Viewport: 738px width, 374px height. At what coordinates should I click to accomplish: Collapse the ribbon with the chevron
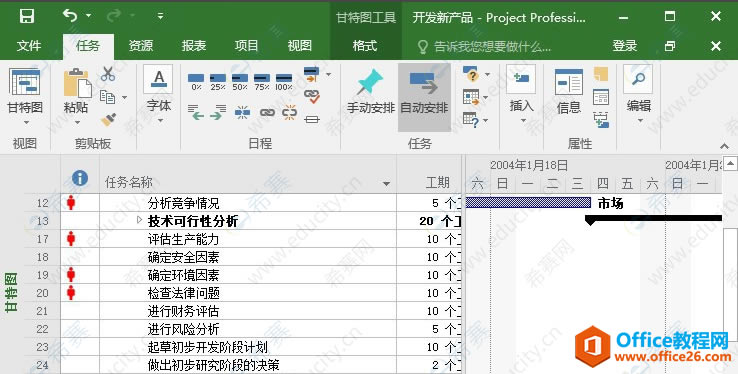(x=724, y=146)
